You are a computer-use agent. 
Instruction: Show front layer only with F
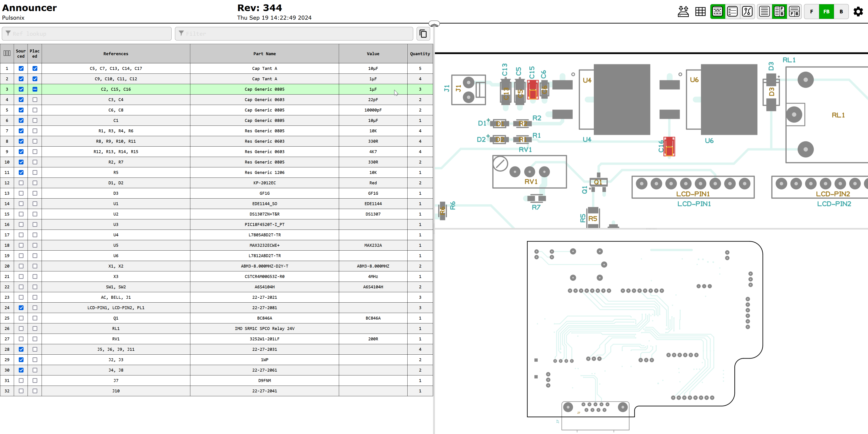(x=811, y=12)
